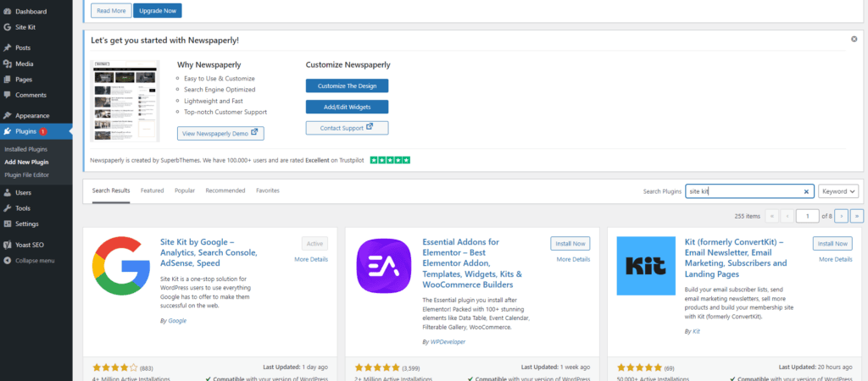The height and width of the screenshot is (381, 868).
Task: Click the Plugins plug icon
Action: pyautogui.click(x=7, y=131)
